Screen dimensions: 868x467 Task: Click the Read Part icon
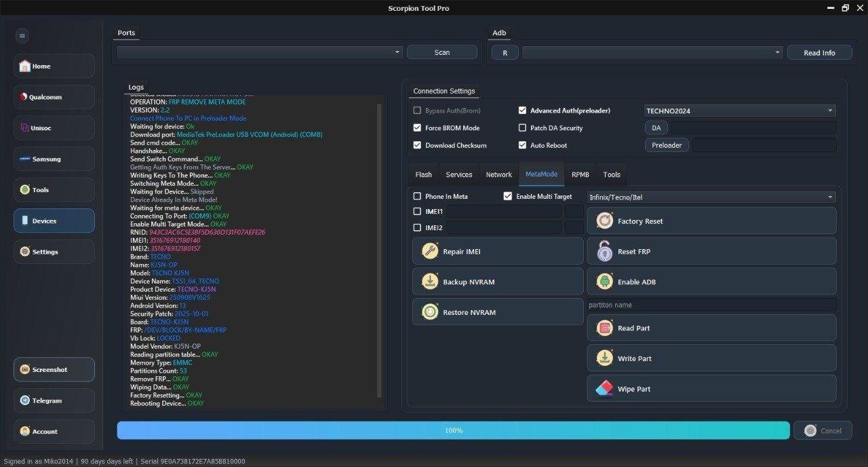coord(604,328)
